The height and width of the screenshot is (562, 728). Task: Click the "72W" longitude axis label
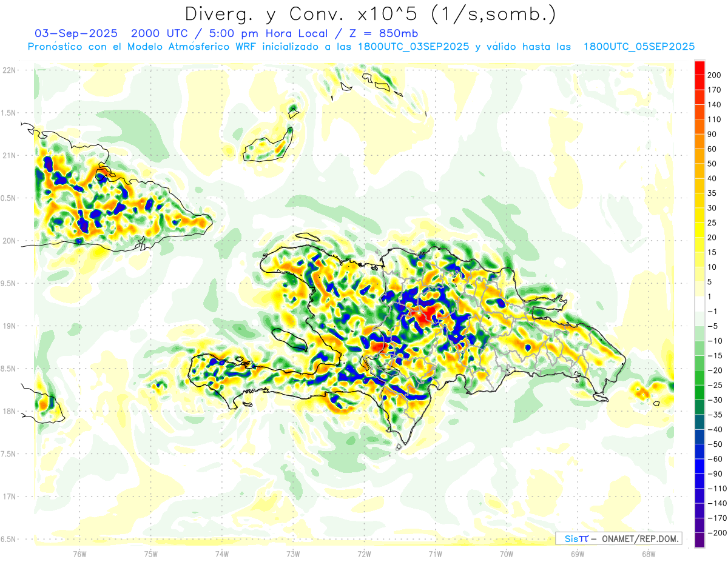364,554
